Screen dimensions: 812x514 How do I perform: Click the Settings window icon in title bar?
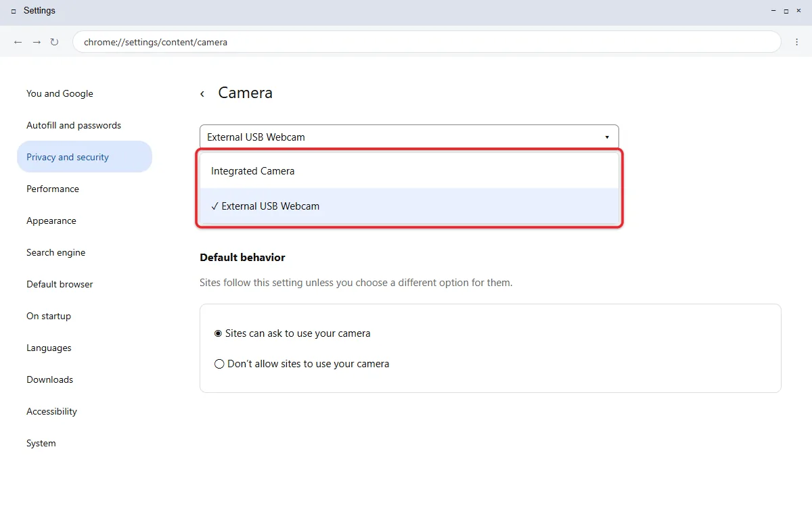pyautogui.click(x=14, y=11)
